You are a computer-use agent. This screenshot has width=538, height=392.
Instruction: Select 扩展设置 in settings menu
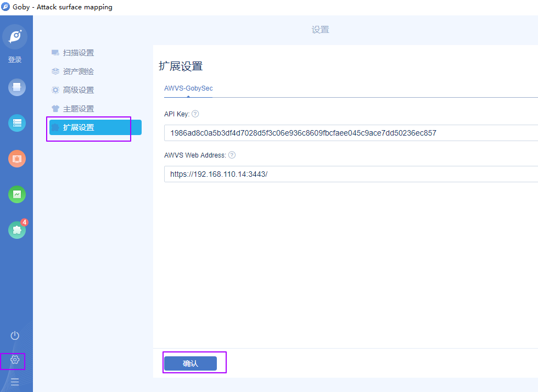[x=96, y=127]
